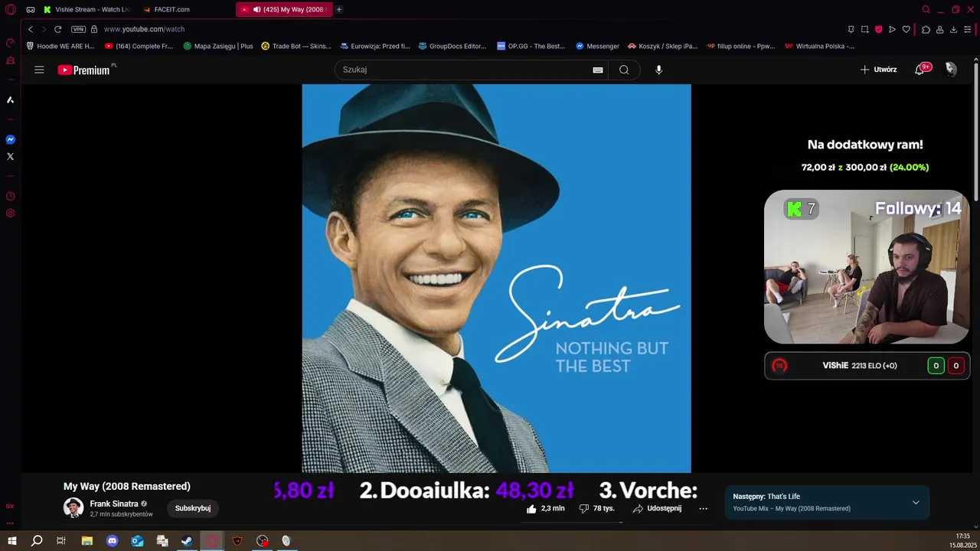The width and height of the screenshot is (980, 551).
Task: Open a new browser tab
Action: tap(339, 9)
